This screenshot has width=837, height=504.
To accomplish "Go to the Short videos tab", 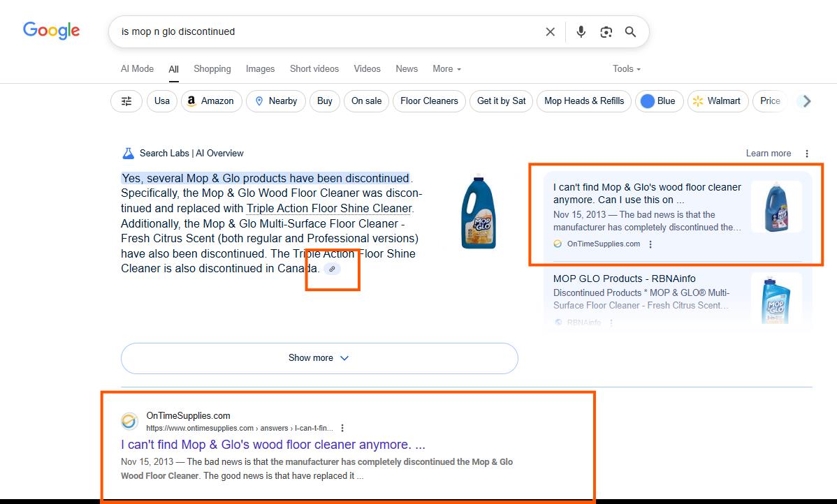I will pos(314,69).
